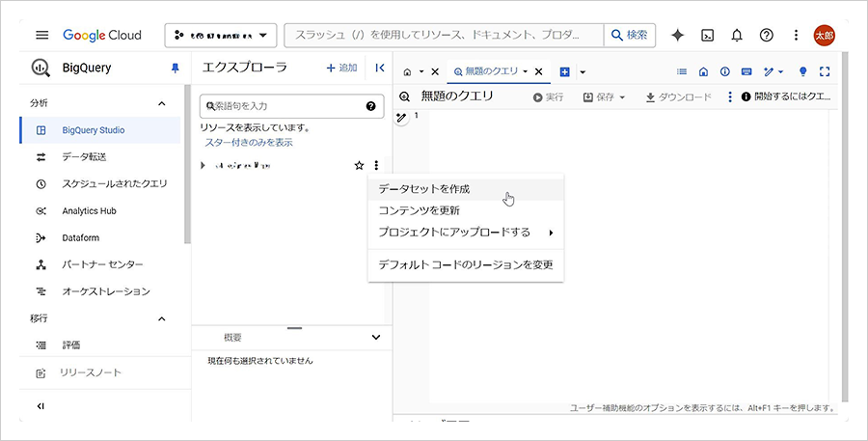The image size is (868, 441).
Task: Switch to the home tab
Action: click(x=407, y=71)
